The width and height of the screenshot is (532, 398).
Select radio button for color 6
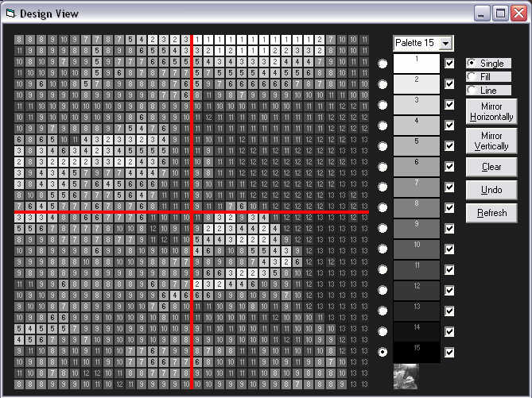tap(382, 167)
